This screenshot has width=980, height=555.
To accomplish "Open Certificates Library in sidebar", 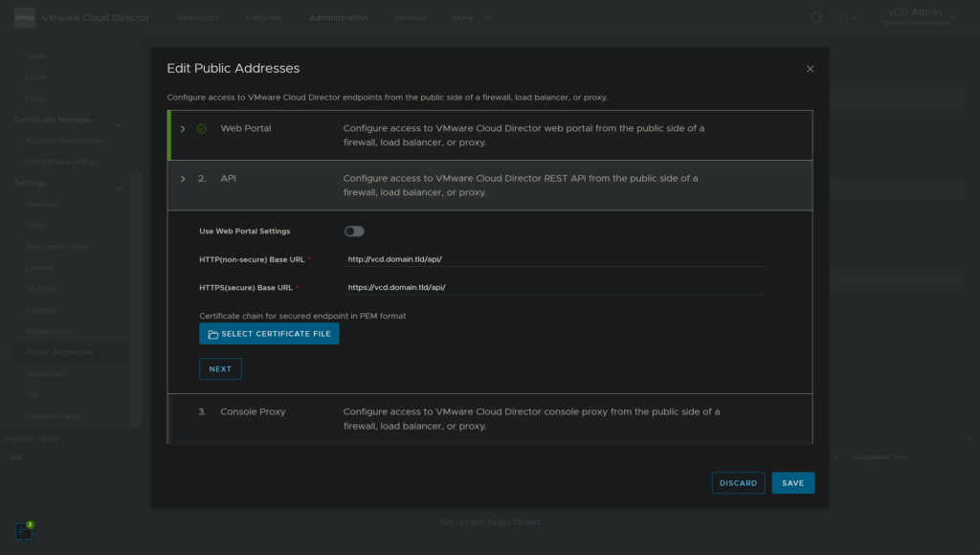I will tap(62, 162).
